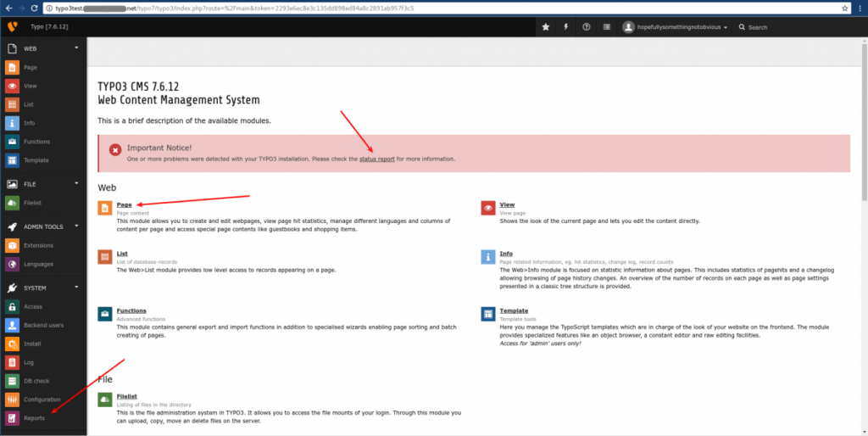Collapse the SYSTEM module group
The height and width of the screenshot is (436, 868).
tap(77, 288)
